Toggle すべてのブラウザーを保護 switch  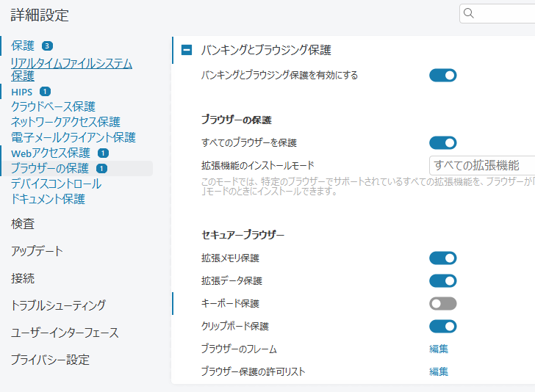tap(442, 142)
